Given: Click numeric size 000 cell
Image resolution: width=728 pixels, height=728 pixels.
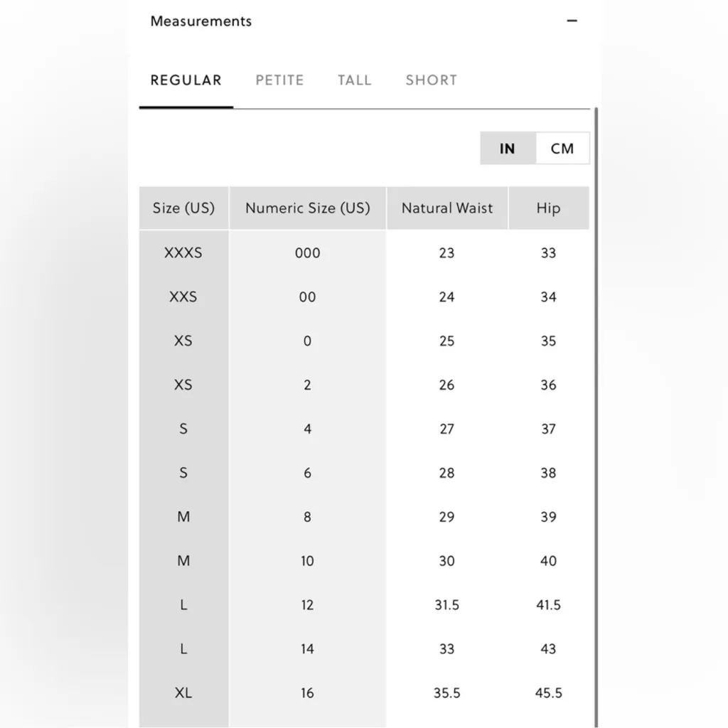Looking at the screenshot, I should (307, 253).
